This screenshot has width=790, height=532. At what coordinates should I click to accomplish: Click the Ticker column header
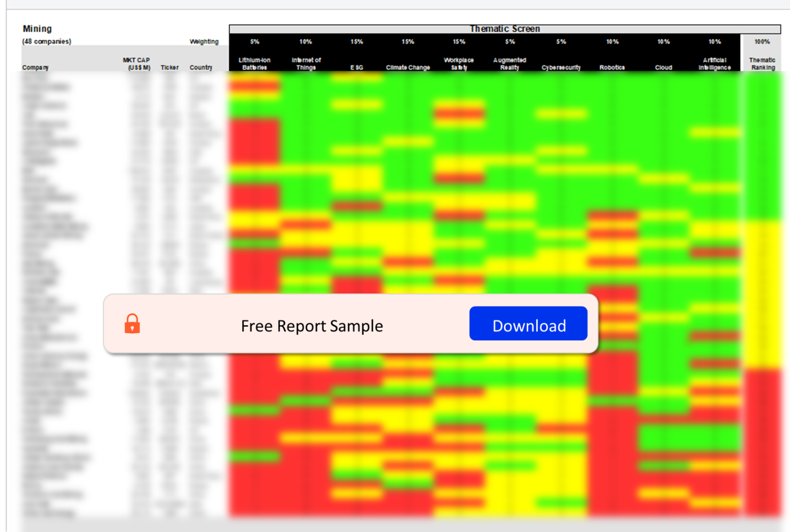(169, 67)
